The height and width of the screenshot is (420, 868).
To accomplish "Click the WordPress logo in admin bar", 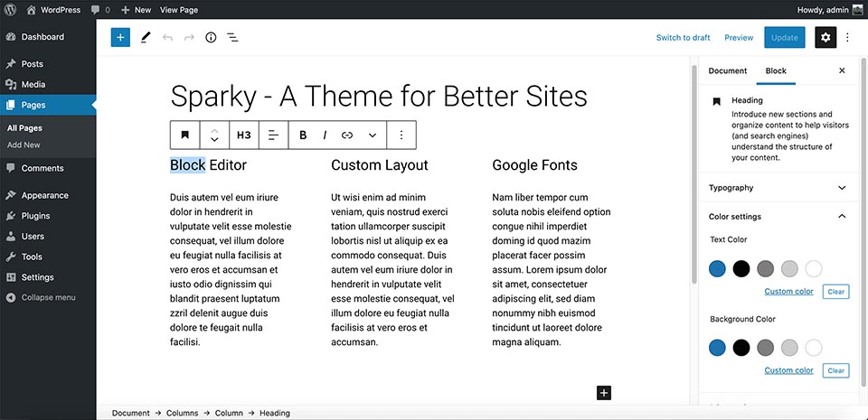I will (x=10, y=9).
